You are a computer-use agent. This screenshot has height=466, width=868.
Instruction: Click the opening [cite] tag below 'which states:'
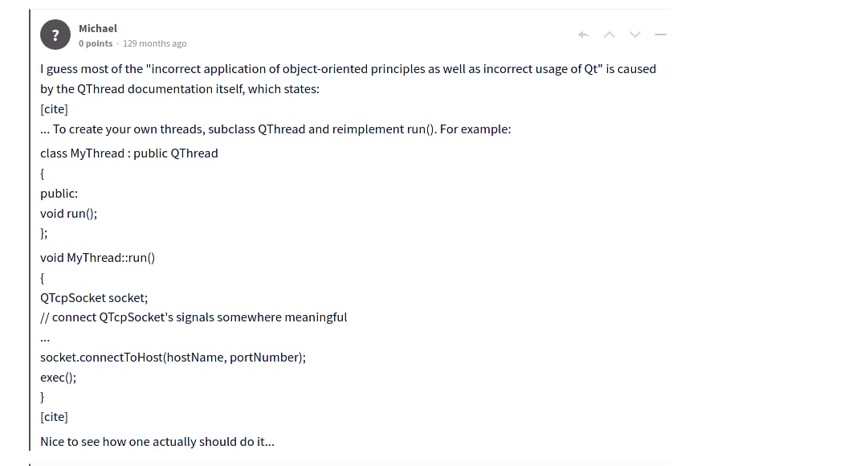[55, 109]
